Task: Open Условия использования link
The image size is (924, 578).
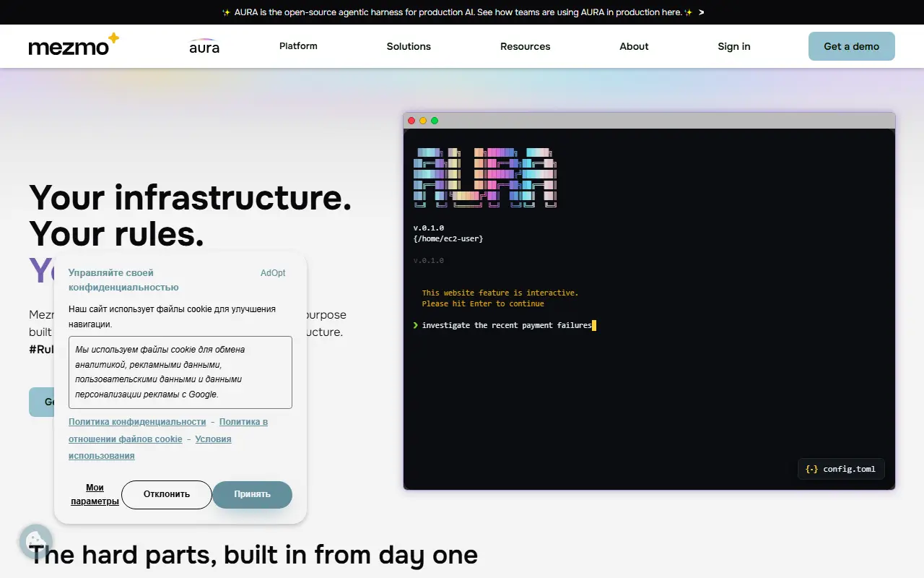Action: (150, 447)
